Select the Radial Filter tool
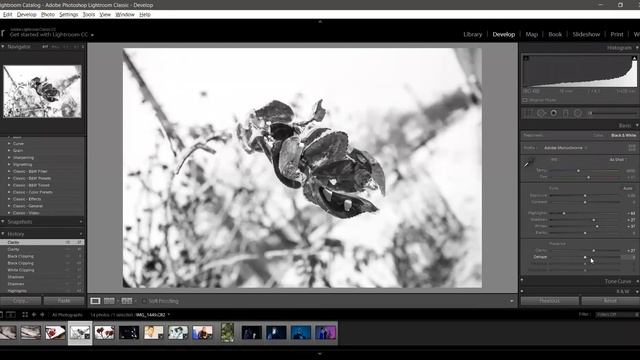This screenshot has width=640, height=360. [x=578, y=113]
